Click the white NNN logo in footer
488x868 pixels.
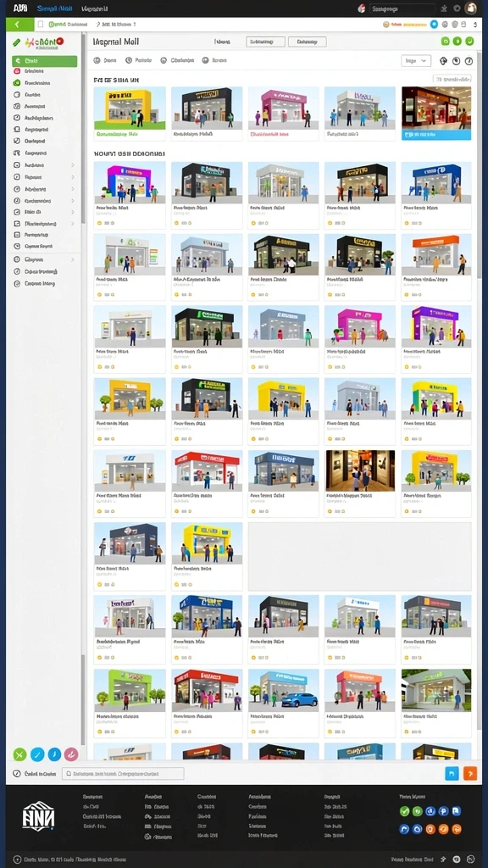point(38,816)
